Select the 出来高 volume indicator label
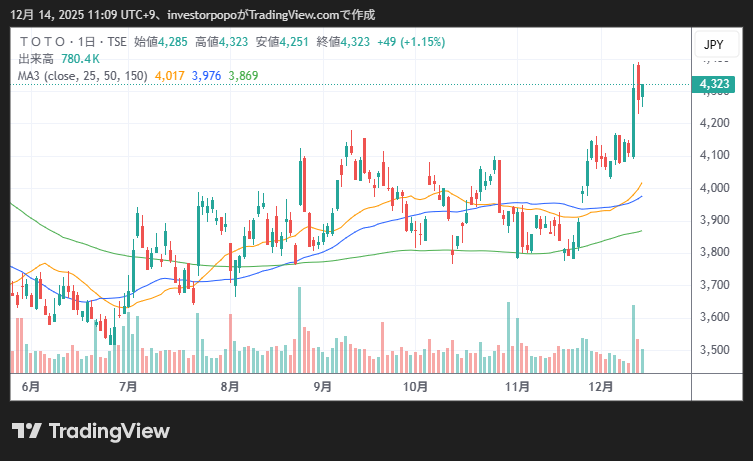The image size is (753, 461). click(36, 58)
